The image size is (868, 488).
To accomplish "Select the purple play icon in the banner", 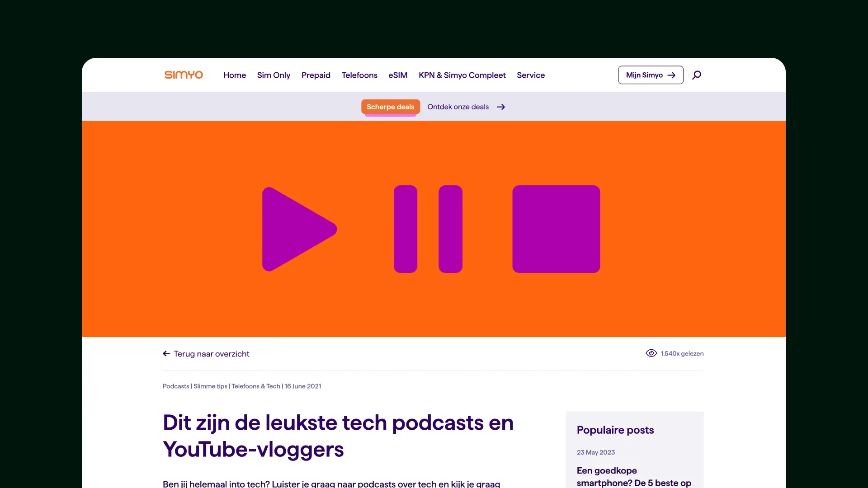I will (298, 229).
